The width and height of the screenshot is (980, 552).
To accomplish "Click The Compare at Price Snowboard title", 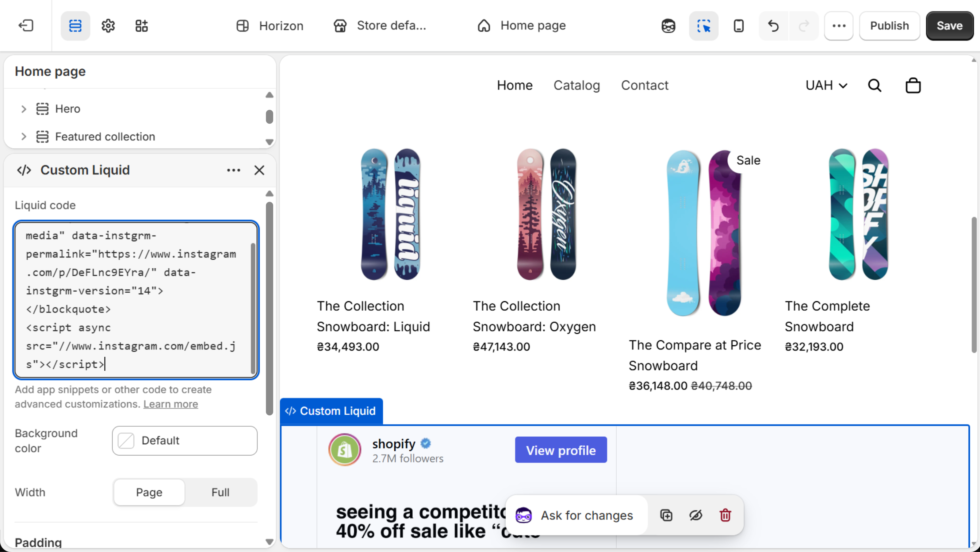I will (695, 355).
